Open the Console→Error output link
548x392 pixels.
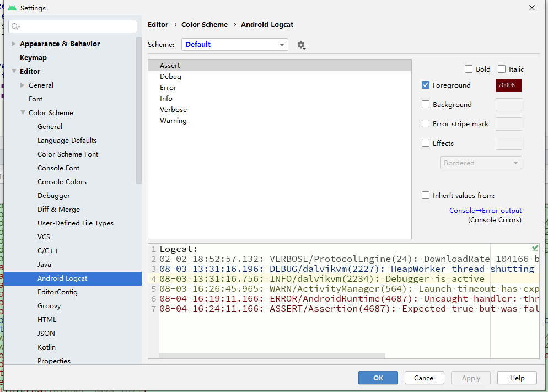pyautogui.click(x=485, y=210)
